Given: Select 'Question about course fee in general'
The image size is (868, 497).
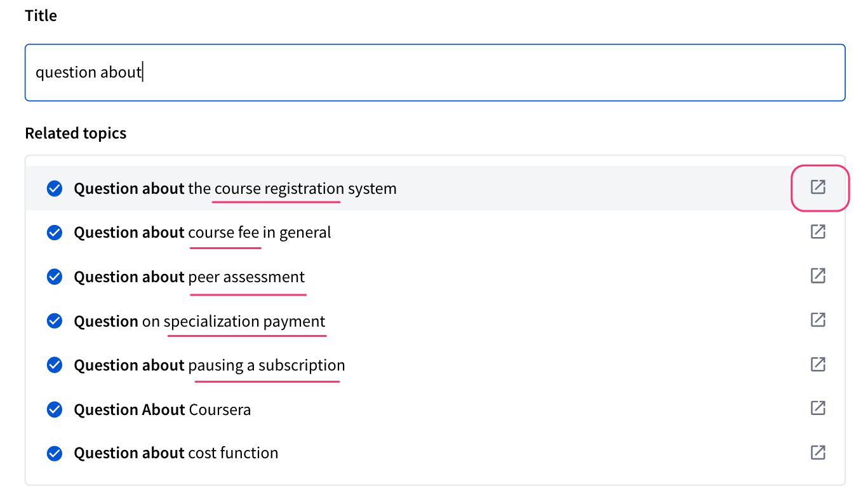Looking at the screenshot, I should [x=203, y=233].
